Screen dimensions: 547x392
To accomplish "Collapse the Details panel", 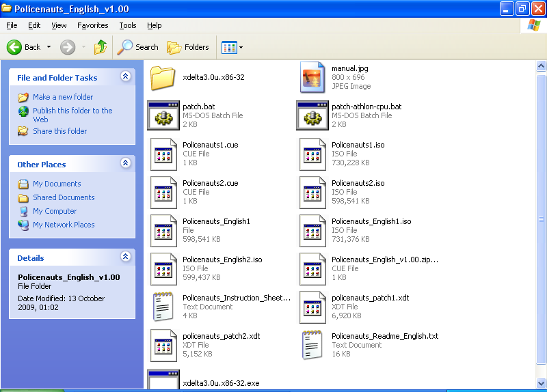I will [x=125, y=257].
